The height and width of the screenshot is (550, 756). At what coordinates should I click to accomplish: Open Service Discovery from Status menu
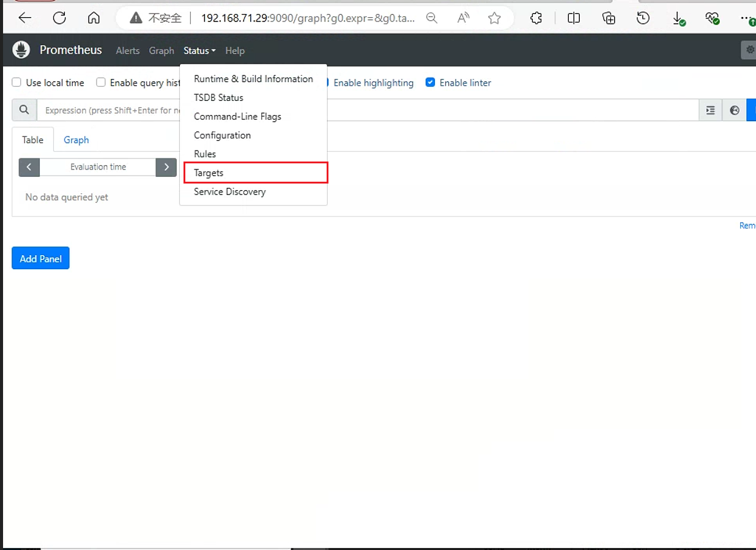tap(253, 192)
